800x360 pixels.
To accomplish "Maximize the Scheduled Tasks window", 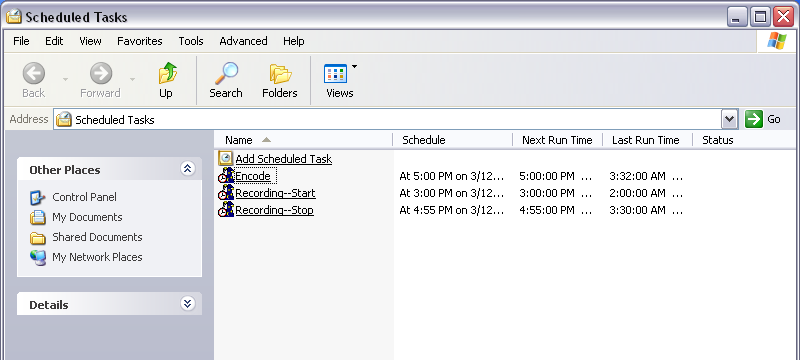I will point(760,17).
